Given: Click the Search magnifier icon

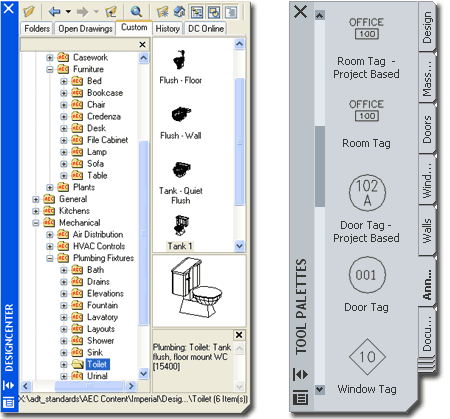Looking at the screenshot, I should coord(136,12).
